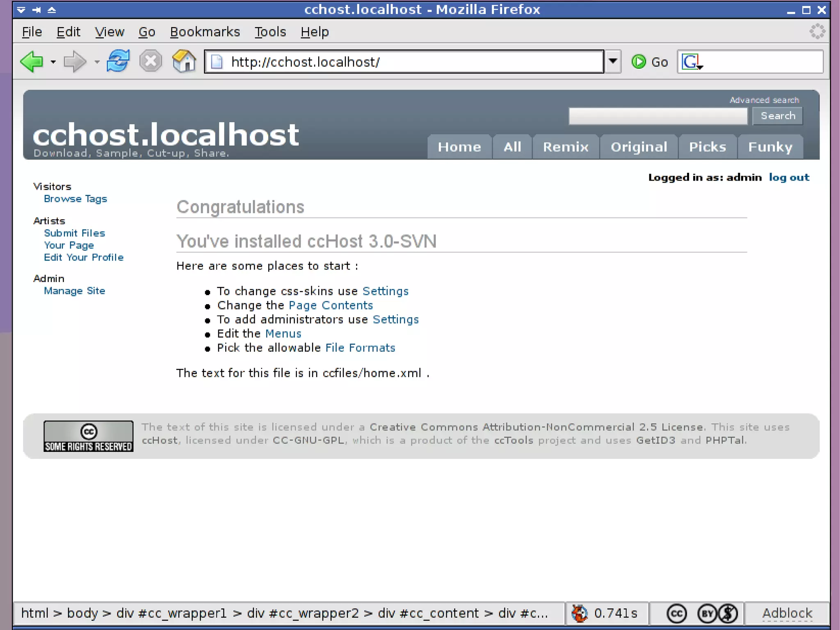Go to the browser Home icon
The width and height of the screenshot is (840, 630).
(184, 62)
